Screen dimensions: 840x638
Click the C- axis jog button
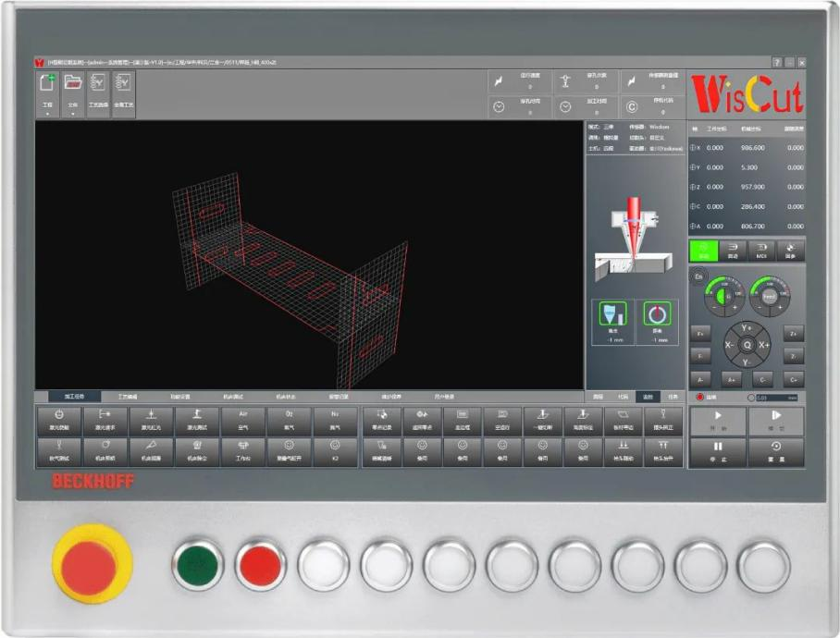tap(762, 379)
